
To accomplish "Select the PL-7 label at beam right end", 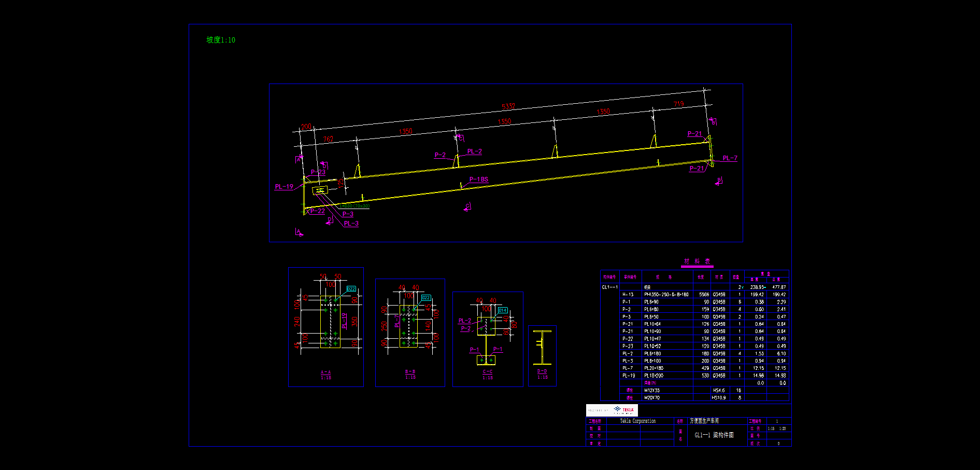I will coord(730,158).
